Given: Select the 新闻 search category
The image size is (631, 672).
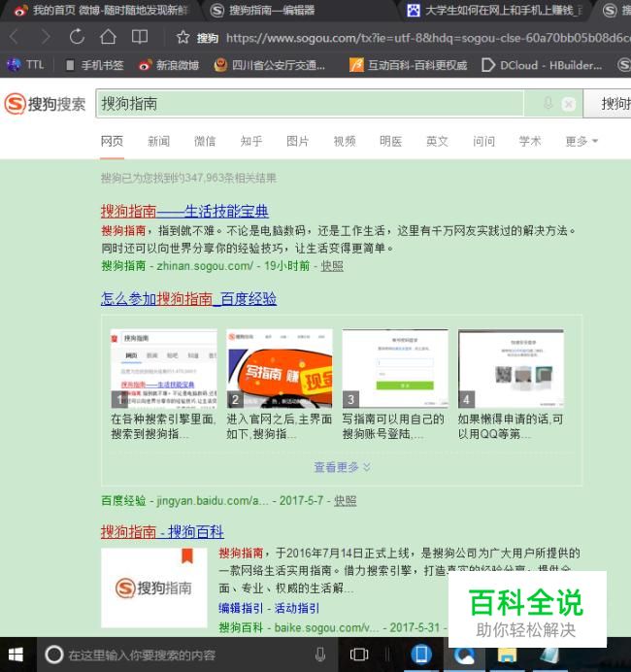Looking at the screenshot, I should coord(158,141).
